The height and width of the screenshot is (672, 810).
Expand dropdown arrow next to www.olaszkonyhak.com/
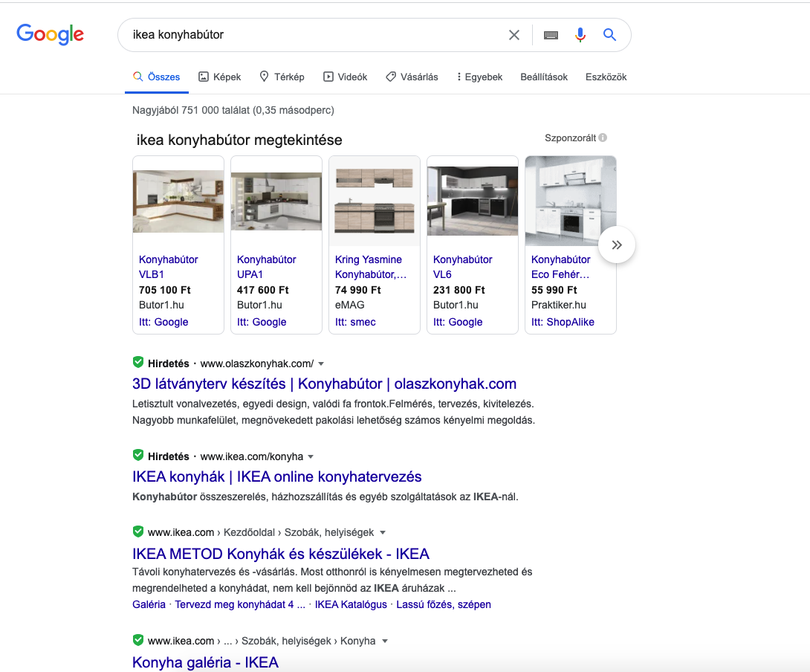click(x=321, y=364)
